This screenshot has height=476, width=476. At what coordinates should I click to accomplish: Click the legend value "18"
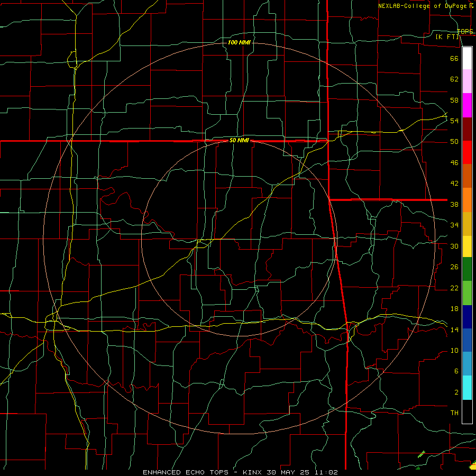[x=454, y=309]
